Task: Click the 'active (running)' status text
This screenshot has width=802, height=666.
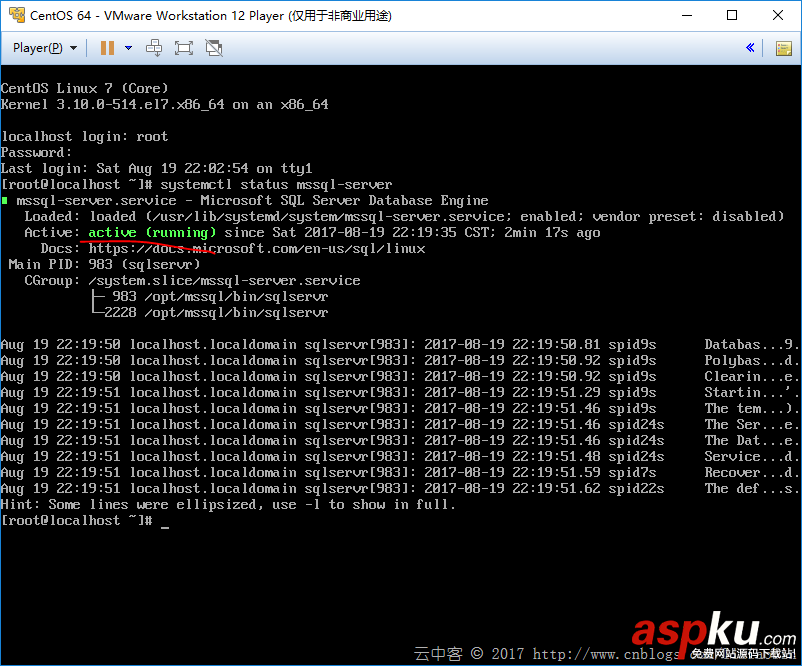Action: click(152, 233)
